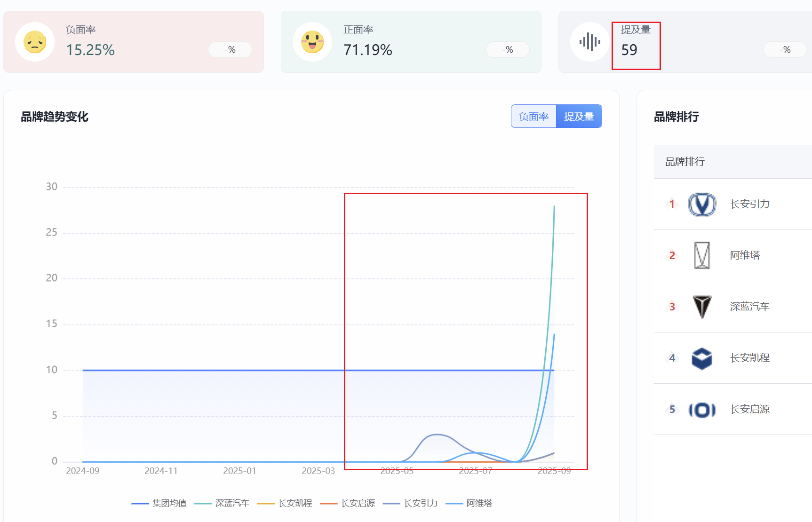The width and height of the screenshot is (812, 522).
Task: Toggle 深蓝汽车 series in chart legend
Action: (222, 503)
